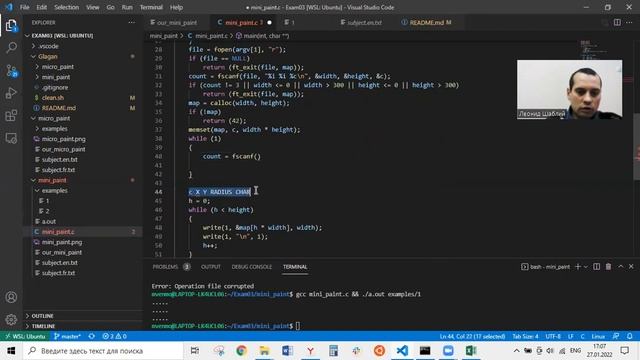This screenshot has width=640, height=360.
Task: Click the feedback icon in status bar
Action: coord(616,336)
